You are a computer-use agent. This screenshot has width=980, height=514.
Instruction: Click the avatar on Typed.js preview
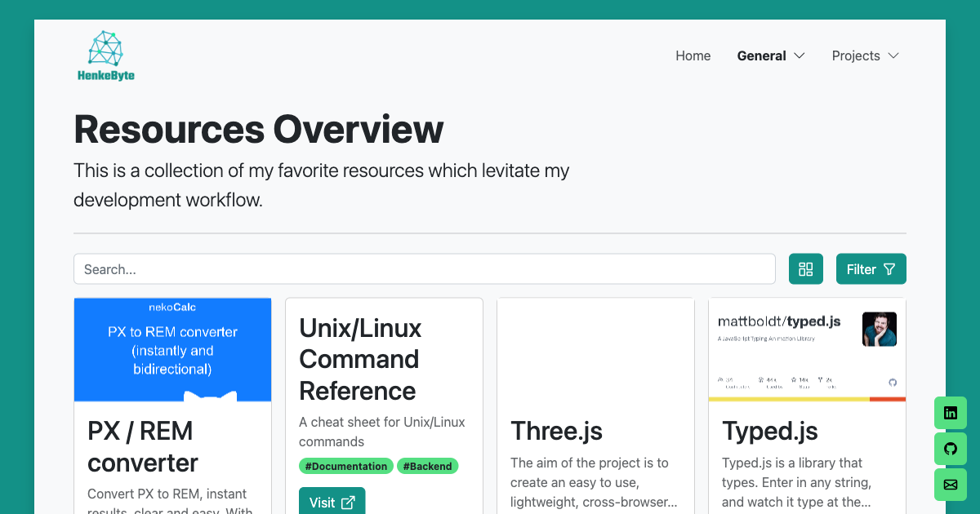pos(879,329)
